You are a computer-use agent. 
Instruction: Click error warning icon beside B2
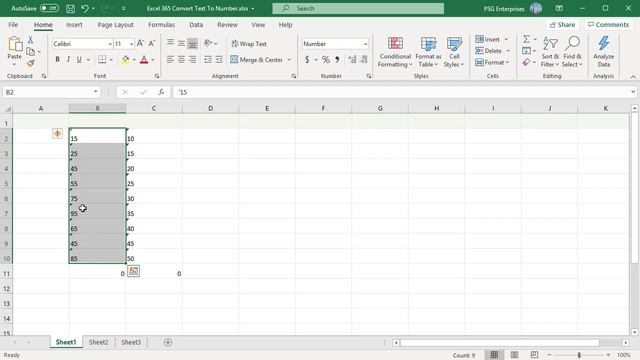58,133
